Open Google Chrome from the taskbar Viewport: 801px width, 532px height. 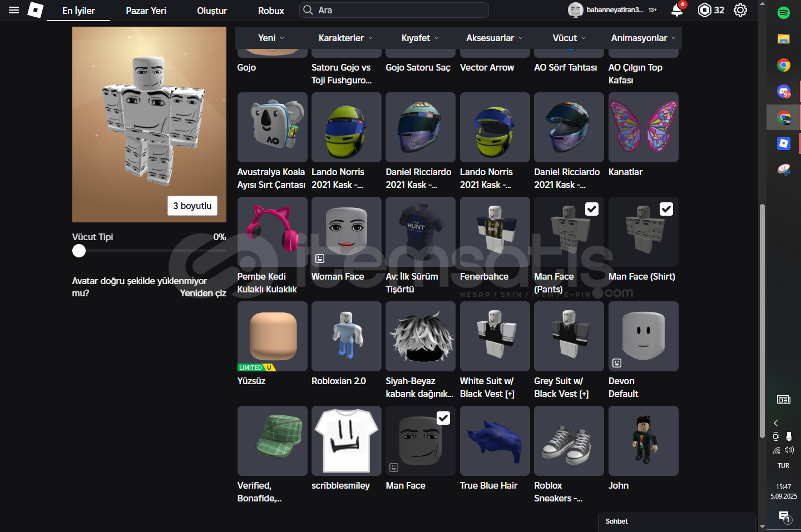click(x=784, y=65)
